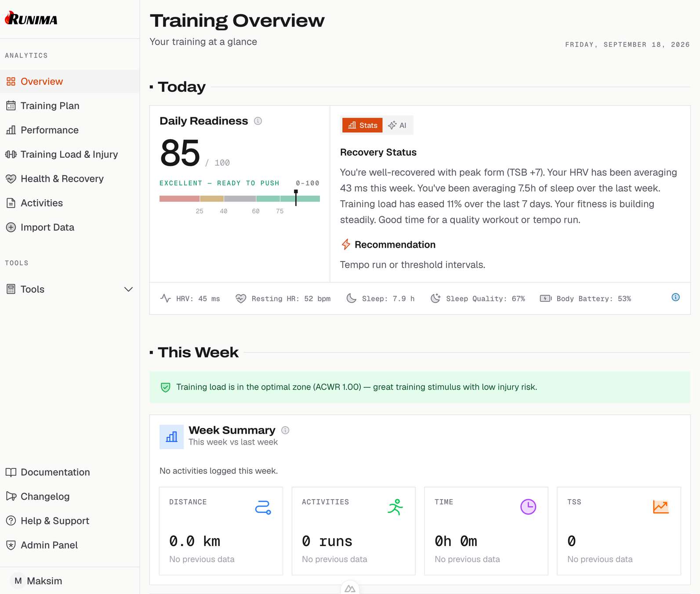Click the Documentation book icon
700x594 pixels.
(x=11, y=472)
